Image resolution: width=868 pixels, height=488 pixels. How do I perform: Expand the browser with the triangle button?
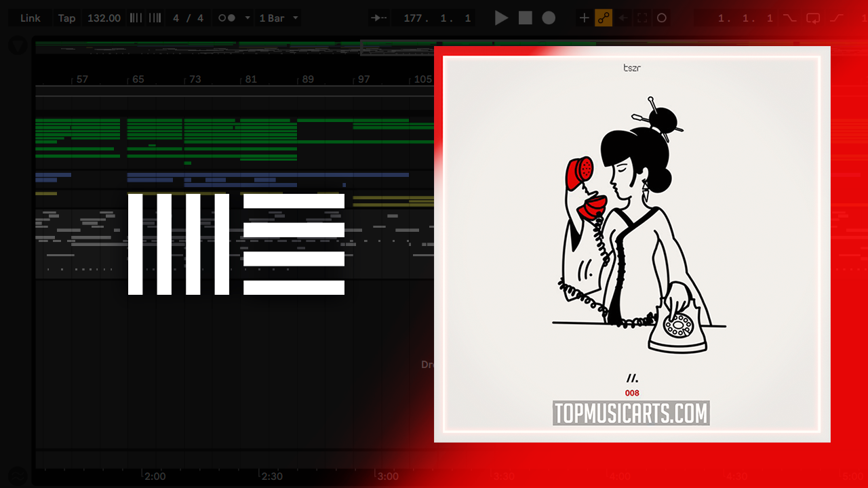point(18,45)
